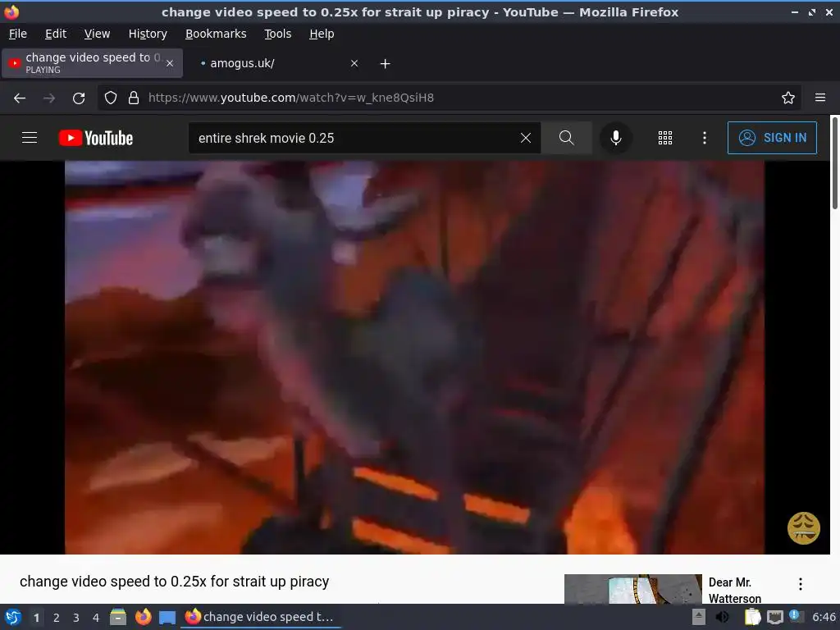This screenshot has width=840, height=630.
Task: Clear the YouTube search box text
Action: pyautogui.click(x=526, y=138)
